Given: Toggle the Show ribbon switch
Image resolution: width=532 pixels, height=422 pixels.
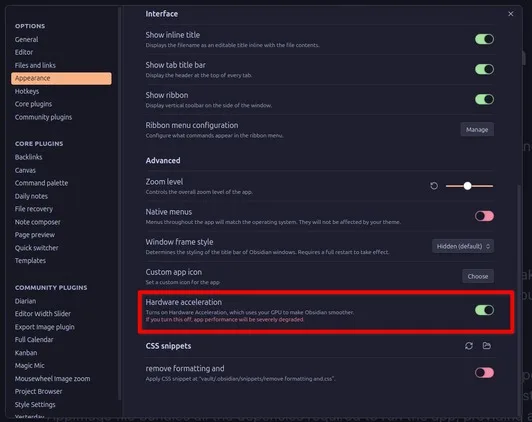Looking at the screenshot, I should click(x=484, y=99).
